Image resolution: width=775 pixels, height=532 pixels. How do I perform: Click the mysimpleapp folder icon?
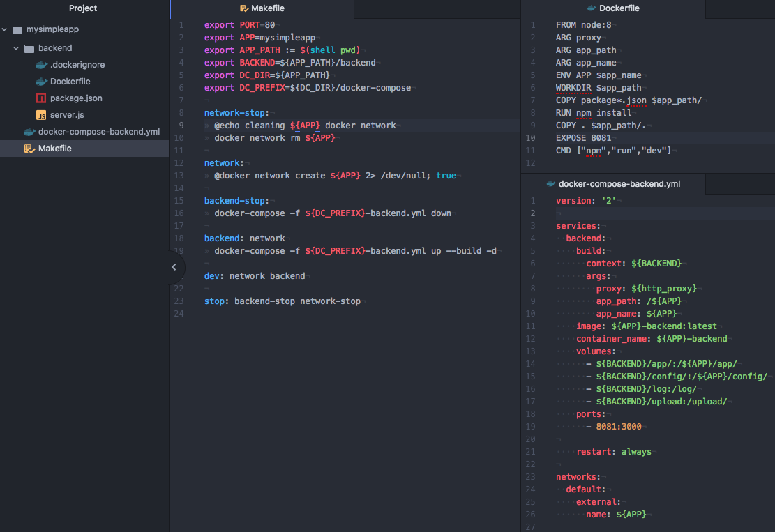pyautogui.click(x=17, y=30)
